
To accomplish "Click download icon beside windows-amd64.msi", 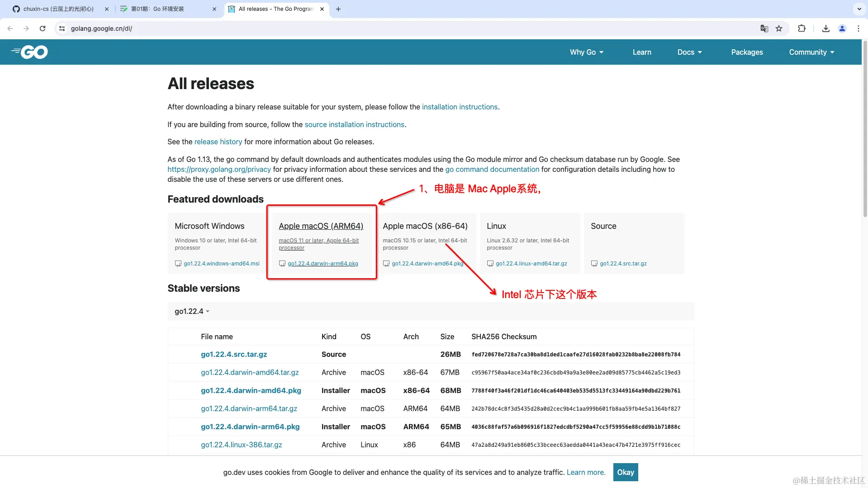I will tap(178, 264).
